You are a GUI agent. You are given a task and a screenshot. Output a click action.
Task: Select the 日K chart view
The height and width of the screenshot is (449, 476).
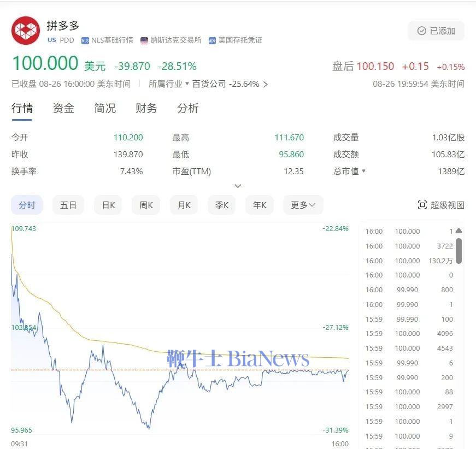click(x=108, y=205)
